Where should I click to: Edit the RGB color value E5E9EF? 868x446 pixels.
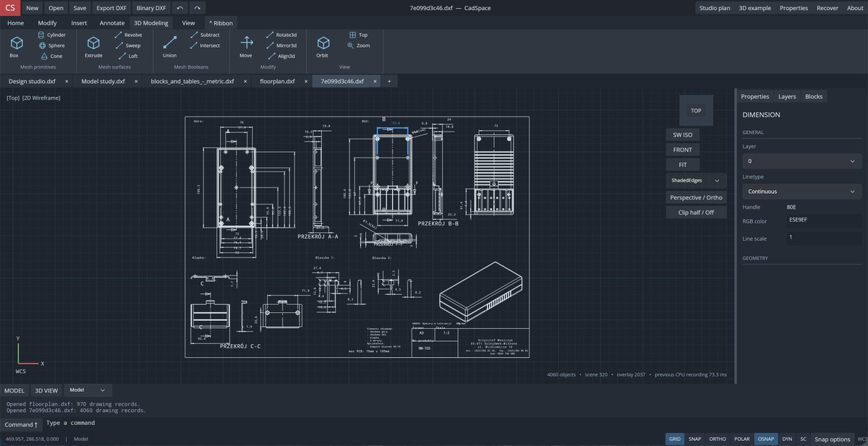(x=824, y=220)
